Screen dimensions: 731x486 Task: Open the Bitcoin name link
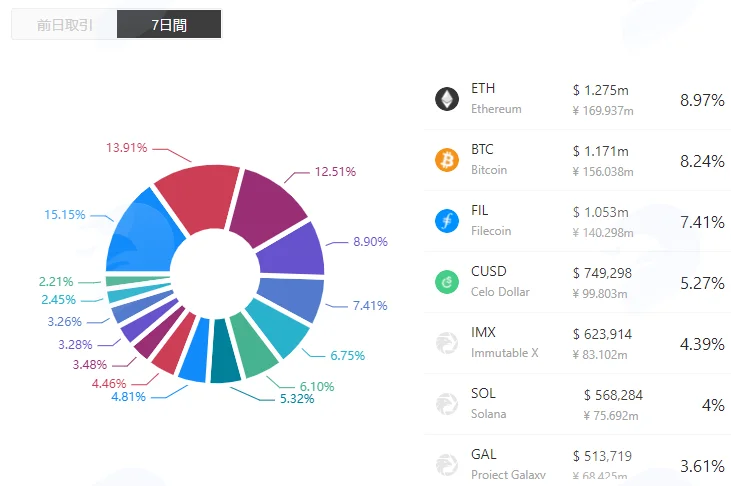point(489,170)
